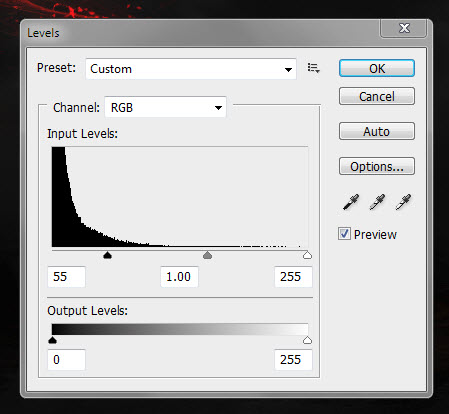The width and height of the screenshot is (449, 414).
Task: Select the black point eyedropper
Action: click(351, 202)
